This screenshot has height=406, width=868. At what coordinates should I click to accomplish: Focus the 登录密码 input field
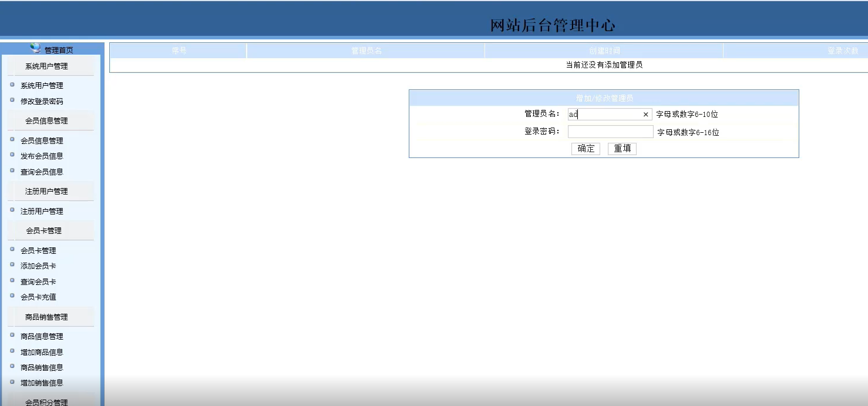610,132
